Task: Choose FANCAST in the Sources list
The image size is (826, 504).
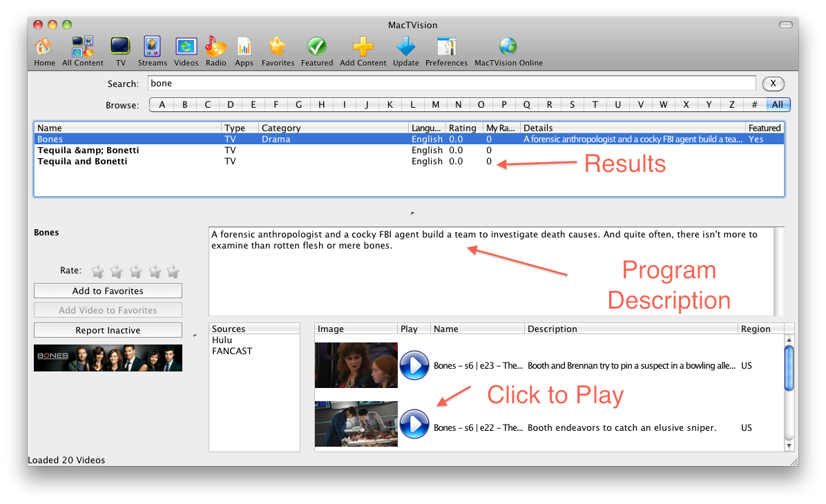Action: [254, 351]
